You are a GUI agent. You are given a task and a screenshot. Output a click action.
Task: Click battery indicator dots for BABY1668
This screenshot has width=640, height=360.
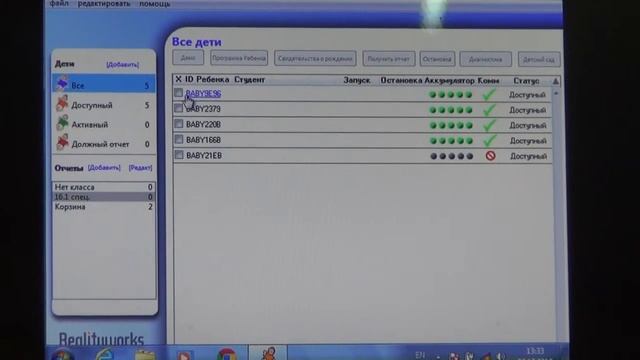(451, 141)
